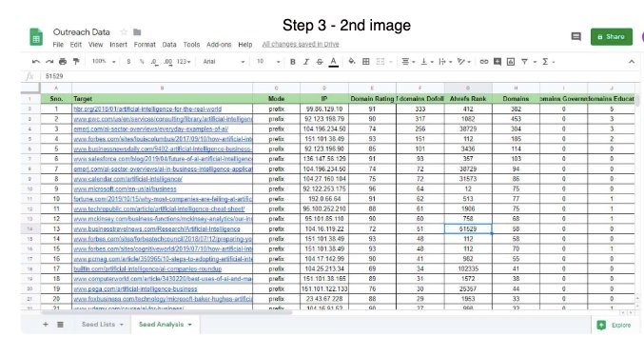Open the Help menu
This screenshot has height=357, width=644.
point(245,45)
